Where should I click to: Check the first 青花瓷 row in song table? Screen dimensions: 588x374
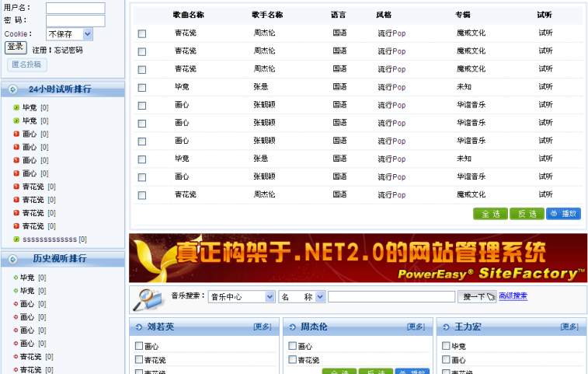pos(141,33)
